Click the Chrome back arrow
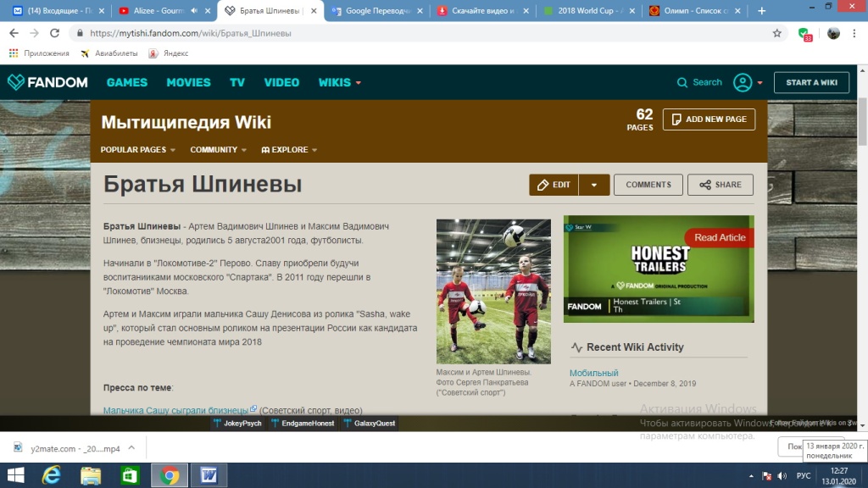Viewport: 868px width, 488px height. tap(14, 33)
